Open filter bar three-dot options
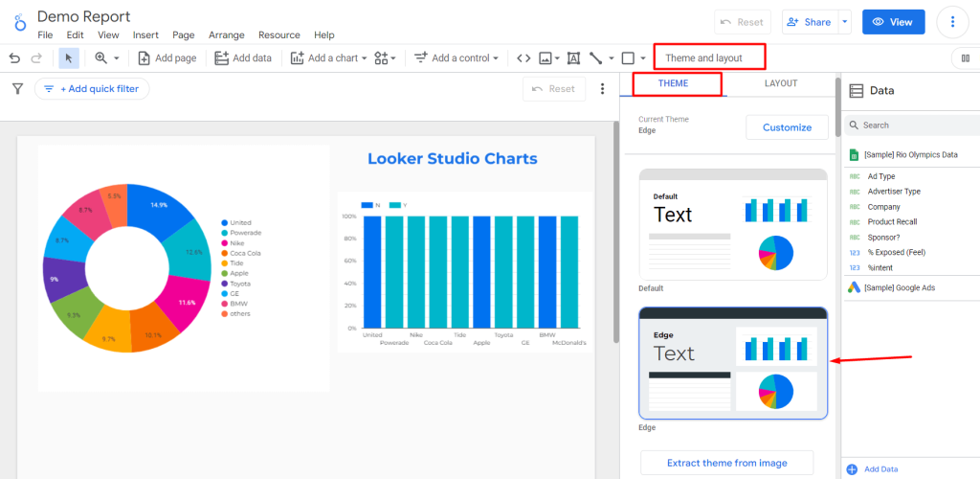Viewport: 980px width, 479px height. (x=603, y=89)
